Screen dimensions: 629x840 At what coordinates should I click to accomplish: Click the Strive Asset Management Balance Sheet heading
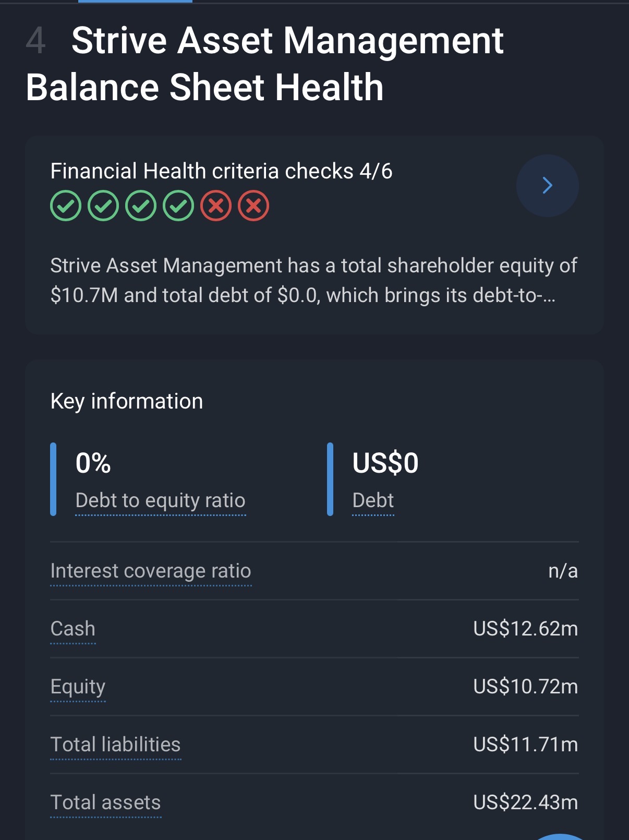pos(264,64)
